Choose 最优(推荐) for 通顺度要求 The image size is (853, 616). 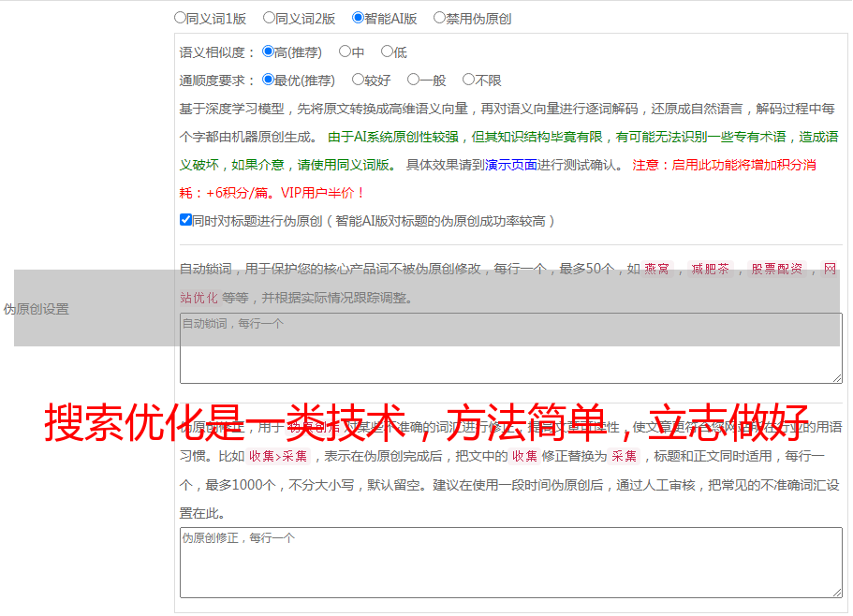pos(268,81)
